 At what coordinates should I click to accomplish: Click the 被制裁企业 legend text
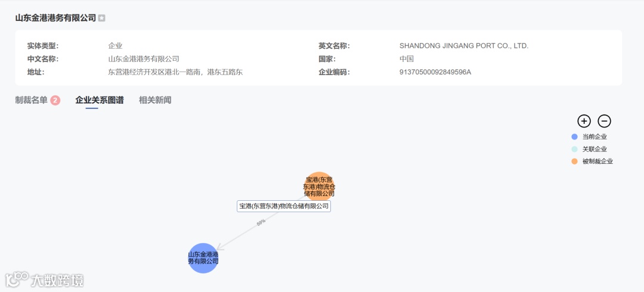(597, 161)
